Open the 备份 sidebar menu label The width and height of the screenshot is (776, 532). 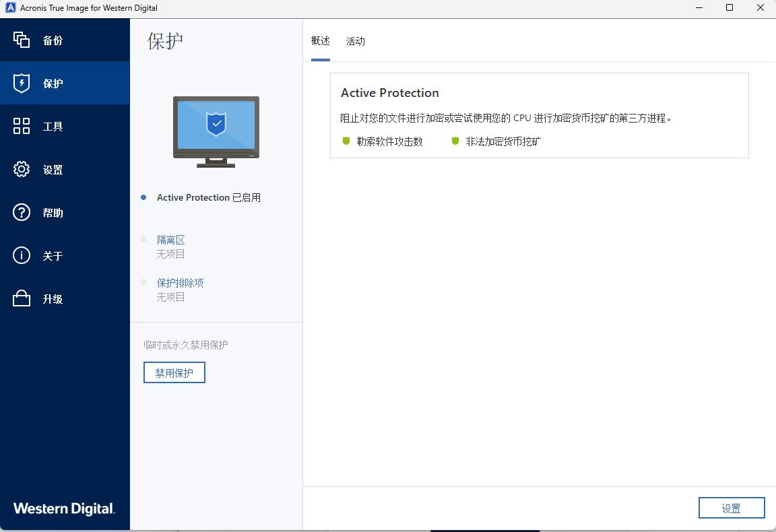pyautogui.click(x=53, y=40)
